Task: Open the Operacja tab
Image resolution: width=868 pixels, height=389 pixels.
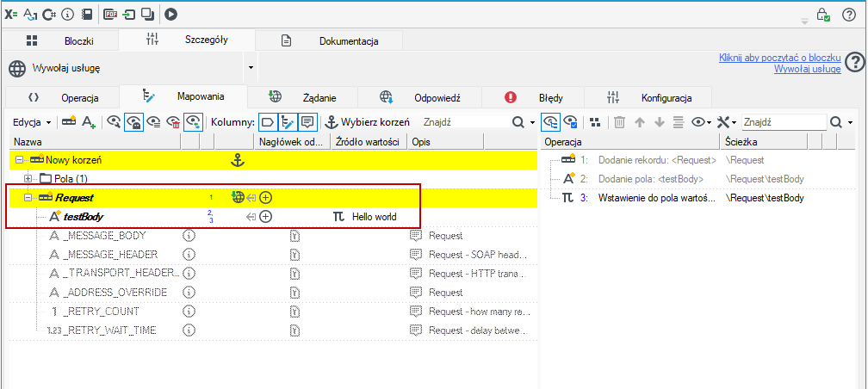Action: (x=63, y=98)
